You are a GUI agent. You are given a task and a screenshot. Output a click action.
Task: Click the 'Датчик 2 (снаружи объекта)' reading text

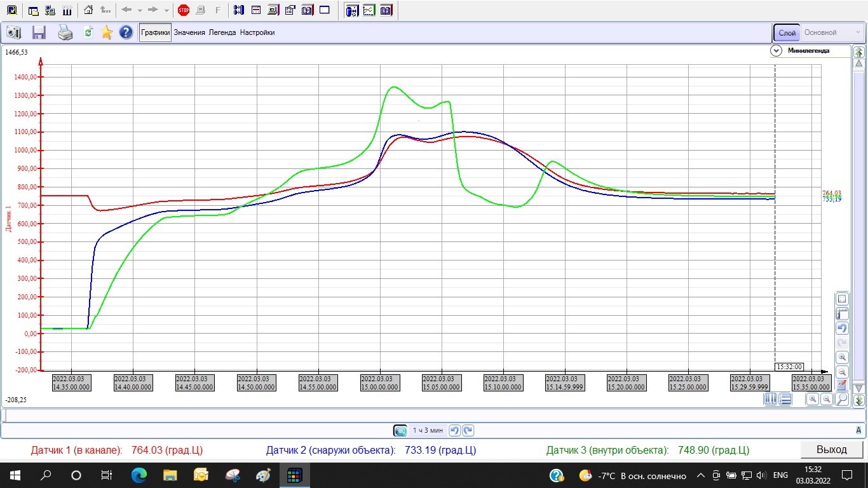tap(371, 450)
